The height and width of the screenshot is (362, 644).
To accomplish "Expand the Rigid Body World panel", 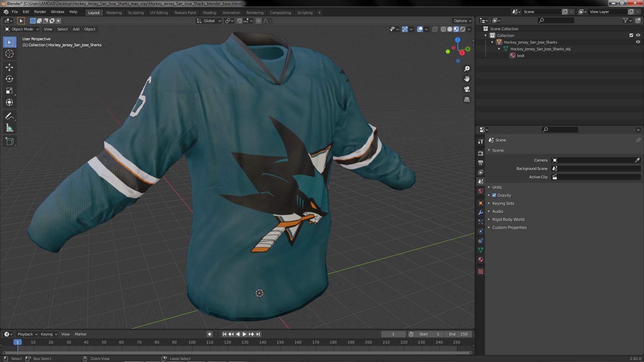I will 508,219.
